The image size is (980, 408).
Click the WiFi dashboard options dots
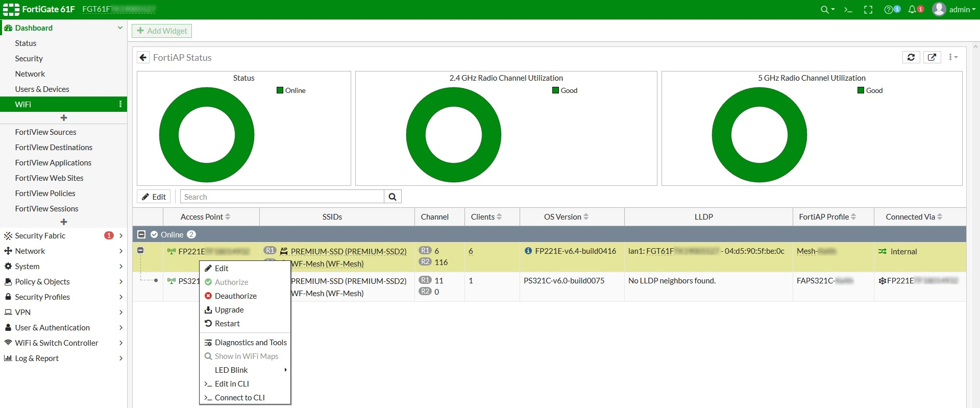tap(120, 104)
